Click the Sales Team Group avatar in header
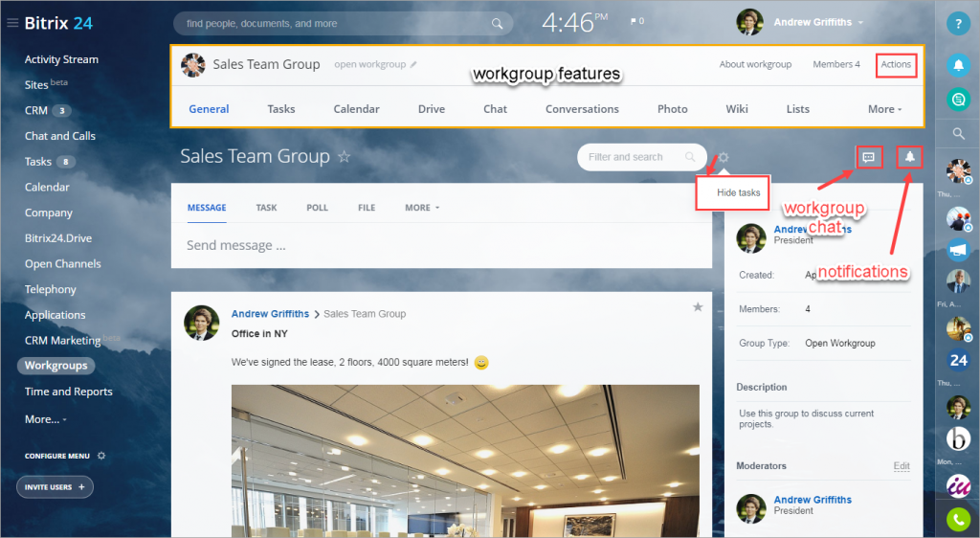This screenshot has width=980, height=538. tap(193, 65)
